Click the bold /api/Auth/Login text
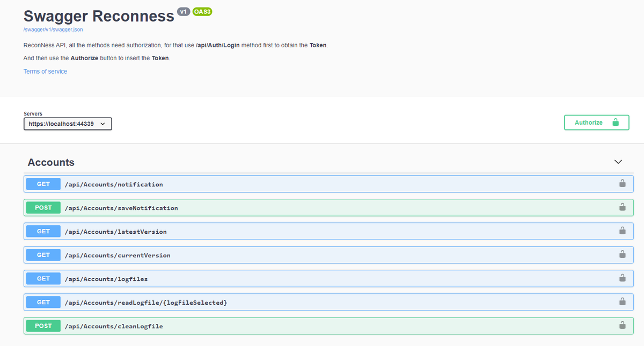Screen dimensions: 644x346 point(218,45)
